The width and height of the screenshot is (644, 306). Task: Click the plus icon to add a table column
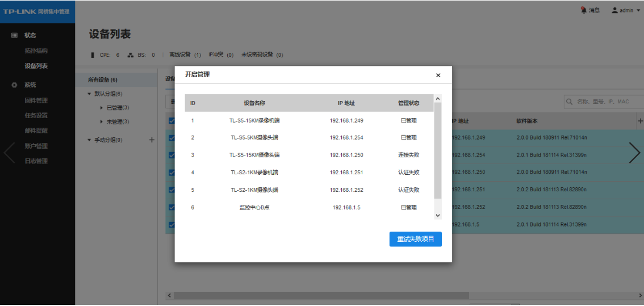640,121
